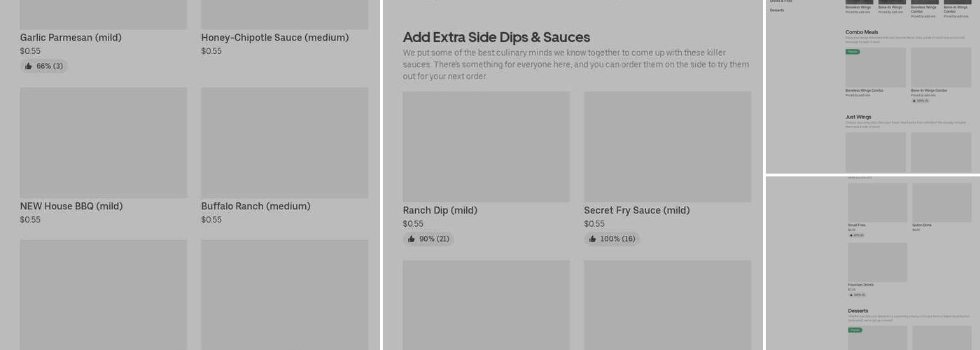Select the Buffalo Ranch (medium) sauce

click(255, 206)
